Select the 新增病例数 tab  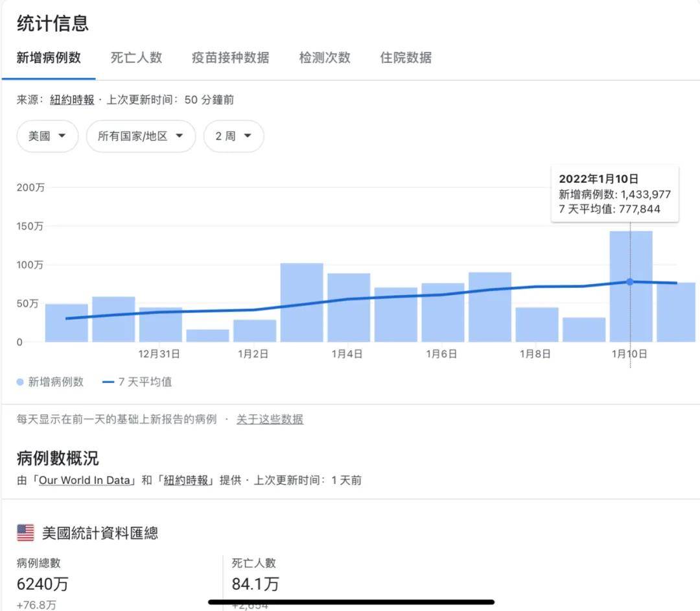pos(49,58)
